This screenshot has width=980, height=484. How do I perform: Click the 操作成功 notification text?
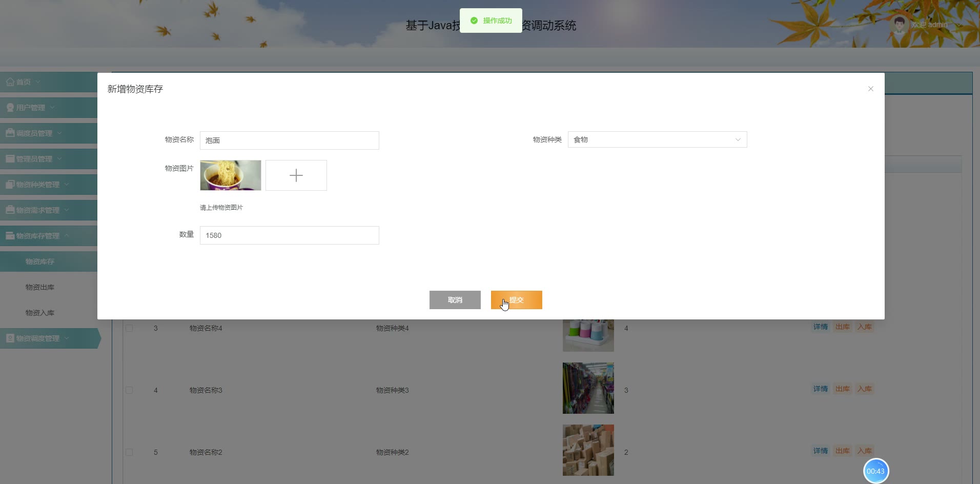(x=497, y=21)
